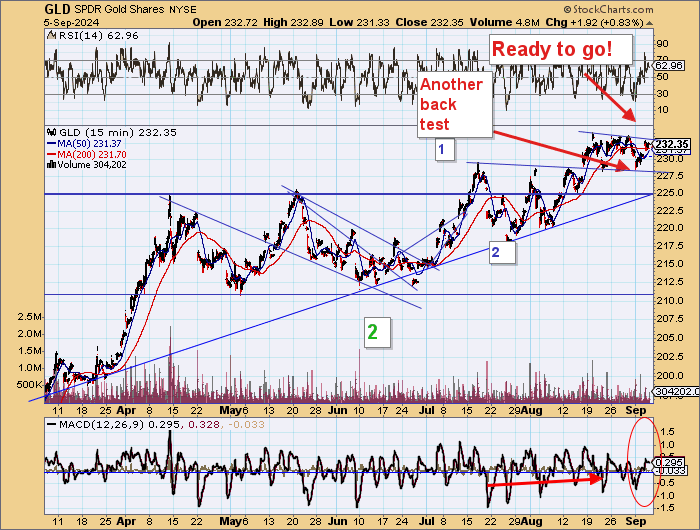Click the 0.295 MACD value tag on right axis
Viewport: 700px width, 530px height.
(669, 463)
